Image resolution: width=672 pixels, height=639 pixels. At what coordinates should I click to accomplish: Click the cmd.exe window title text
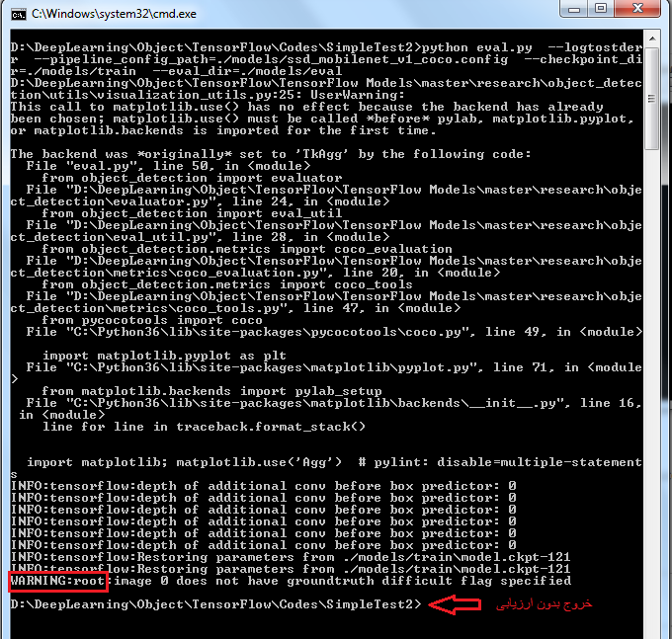point(114,14)
